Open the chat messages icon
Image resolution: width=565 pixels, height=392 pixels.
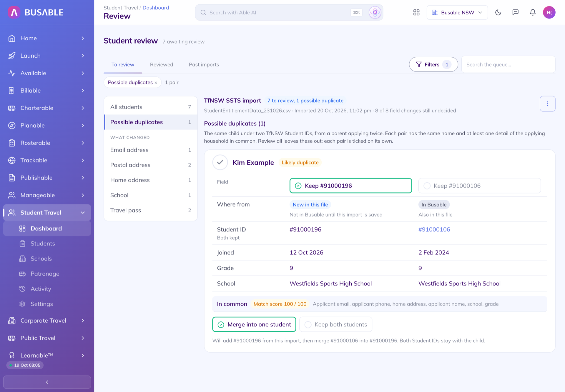click(515, 12)
